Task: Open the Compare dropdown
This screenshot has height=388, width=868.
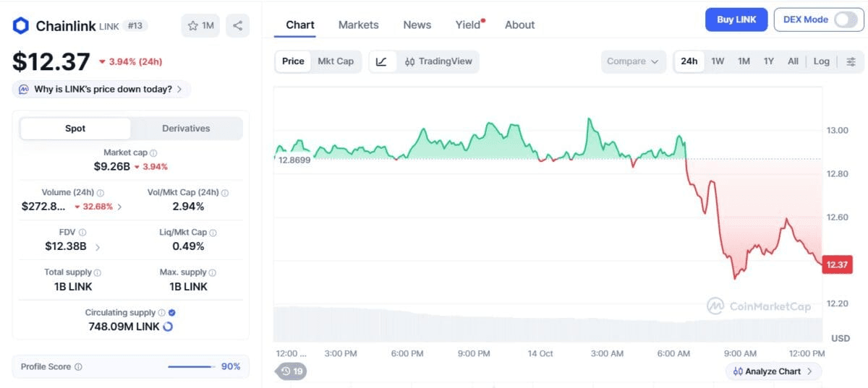Action: pyautogui.click(x=633, y=61)
